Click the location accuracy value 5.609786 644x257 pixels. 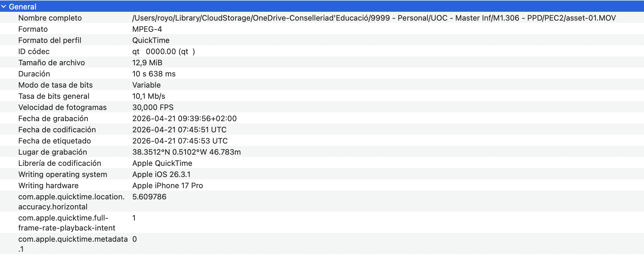149,197
